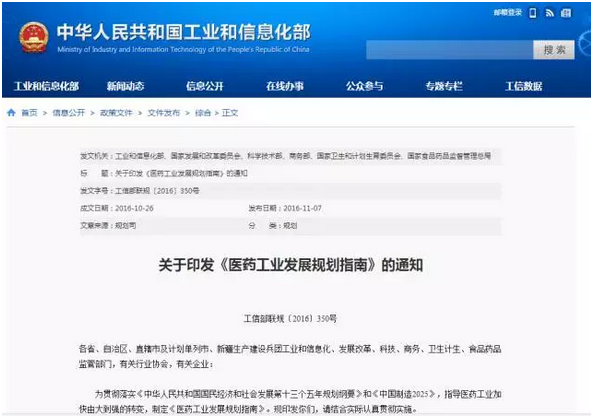This screenshot has height=419, width=591.
Task: Open the 在线办事 menu
Action: point(285,86)
